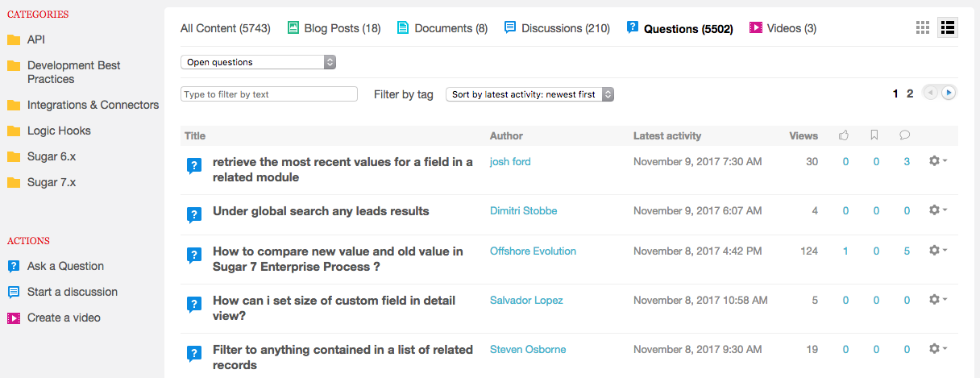The width and height of the screenshot is (980, 378).
Task: Sort by the bookmarks column icon
Action: coord(875,135)
